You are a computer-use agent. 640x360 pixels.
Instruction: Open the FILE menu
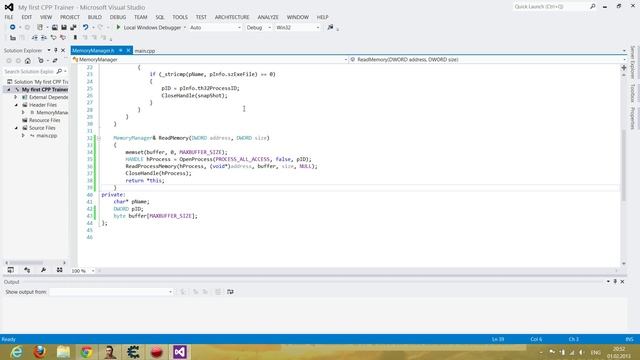tap(9, 17)
